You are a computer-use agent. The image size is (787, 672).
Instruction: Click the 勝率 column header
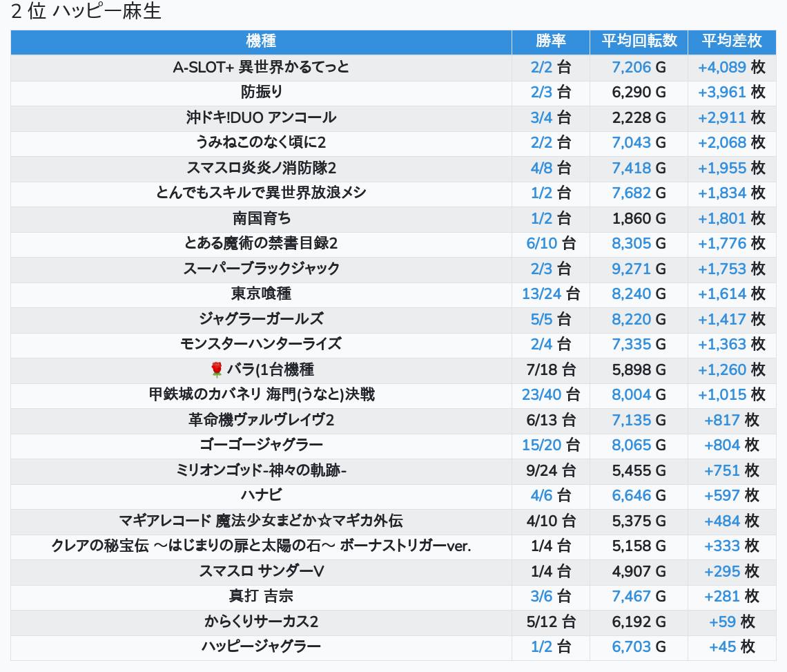(551, 41)
